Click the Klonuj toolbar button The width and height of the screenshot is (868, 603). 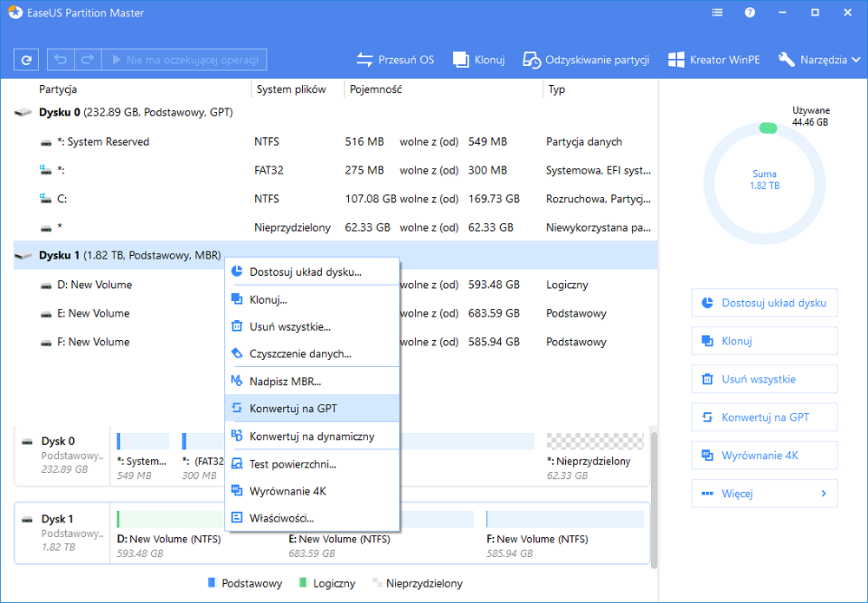tap(479, 60)
